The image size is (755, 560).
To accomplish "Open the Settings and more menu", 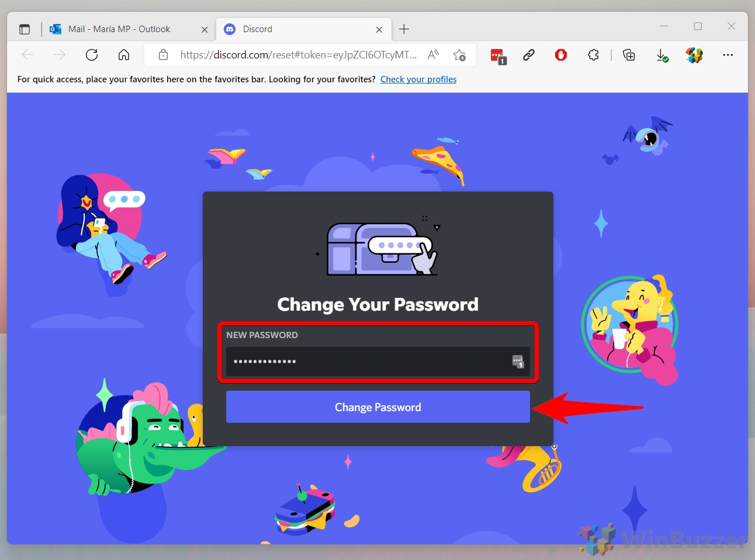I will pos(728,55).
